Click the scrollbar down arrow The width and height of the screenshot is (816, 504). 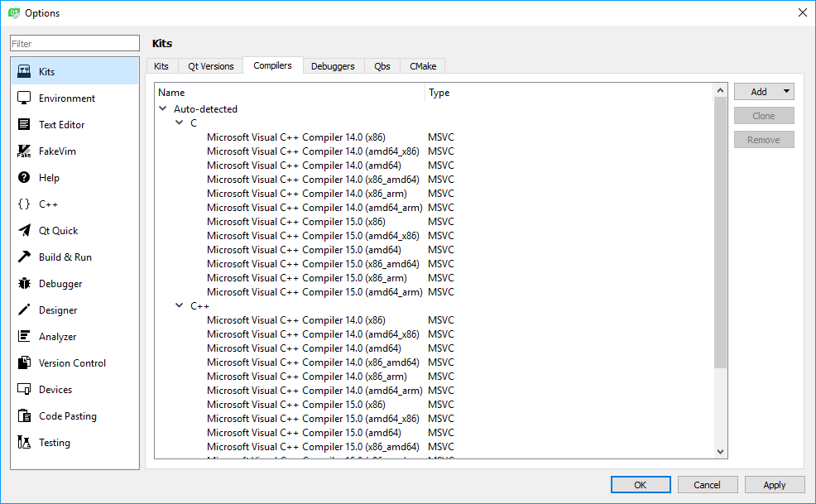pyautogui.click(x=720, y=452)
